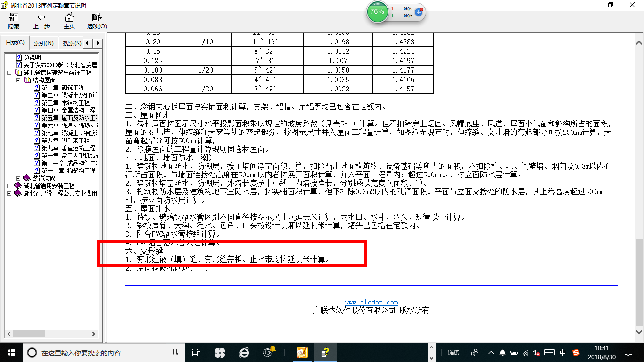Click the left tab-scroll arrow
Screen dimensions: 644x362
(x=89, y=43)
